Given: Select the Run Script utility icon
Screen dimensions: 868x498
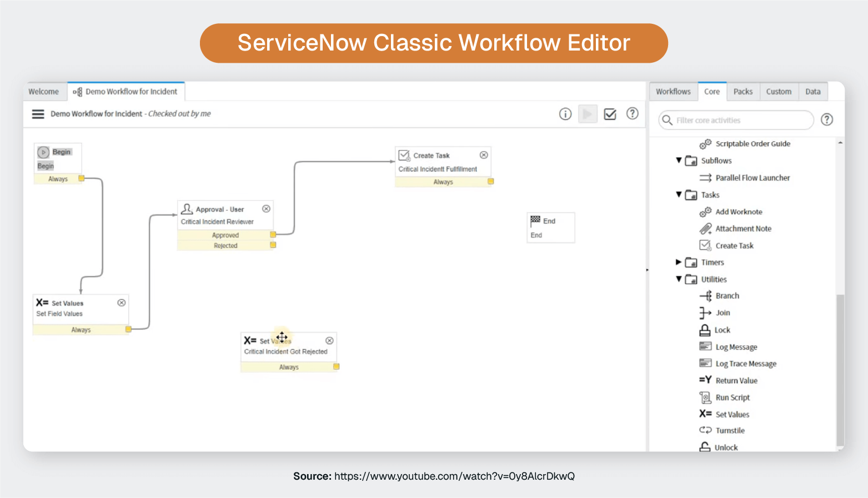Looking at the screenshot, I should point(705,397).
